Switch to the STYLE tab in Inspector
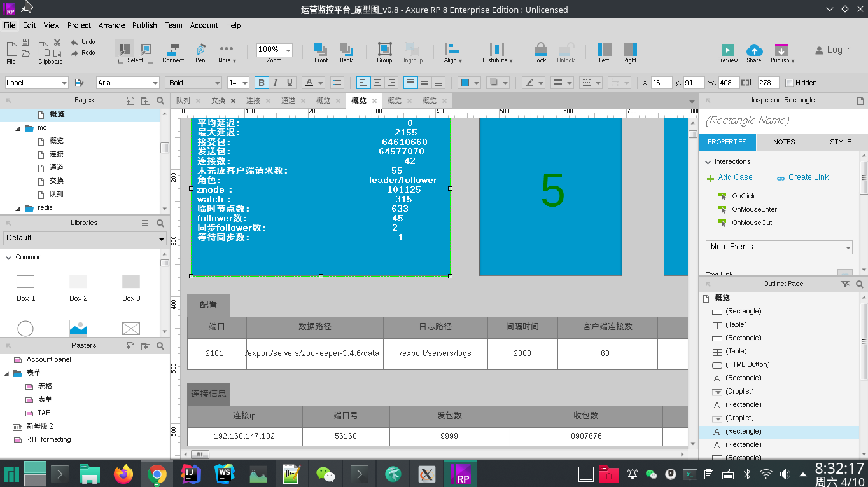868x487 pixels. [840, 142]
